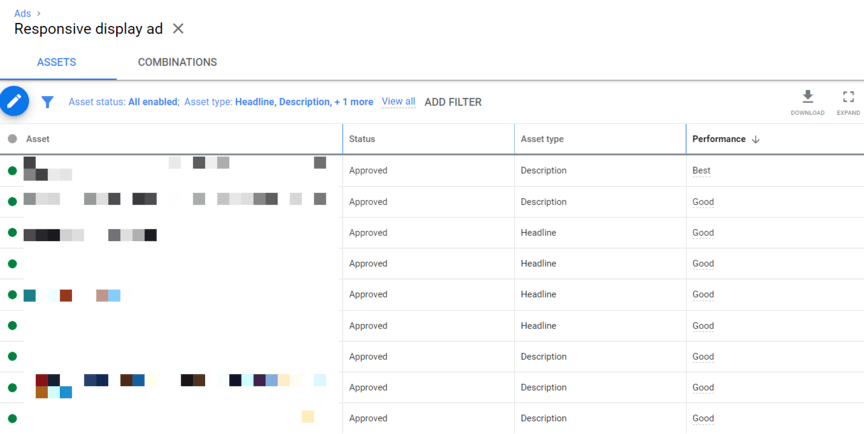Click the gray status dot in header
864x434 pixels.
12,139
